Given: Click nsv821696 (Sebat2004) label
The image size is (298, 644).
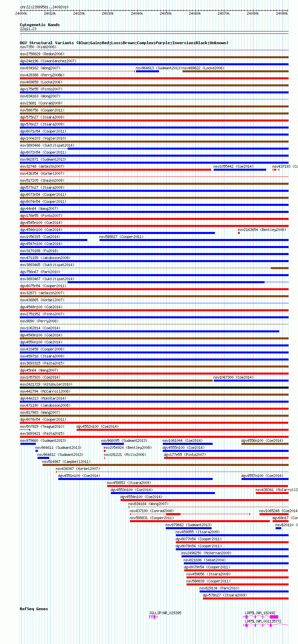Looking at the screenshot, I should pos(205,560).
